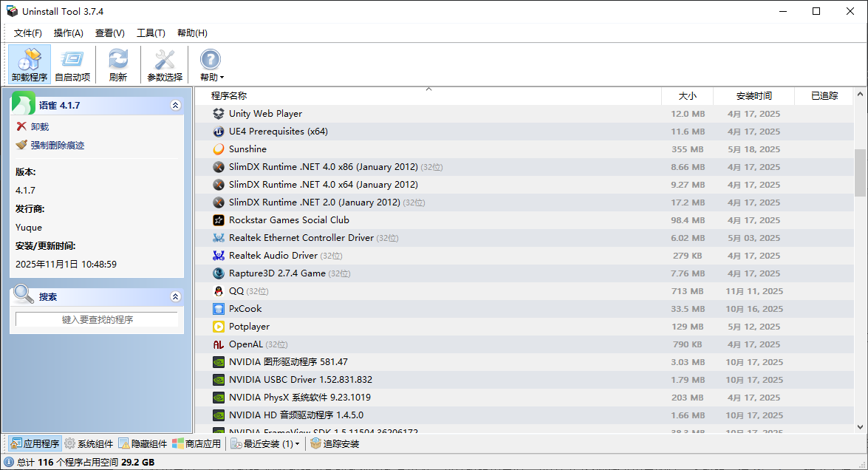Screen dimensions: 868x470
Task: Toggle the 隐藏组件 filter
Action: [143, 444]
